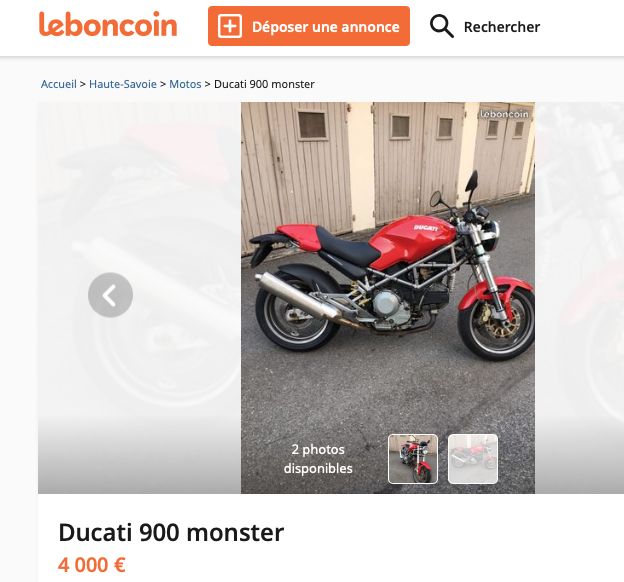Viewport: 624px width, 582px height.
Task: Open the leboncoin home logo
Action: 108,25
